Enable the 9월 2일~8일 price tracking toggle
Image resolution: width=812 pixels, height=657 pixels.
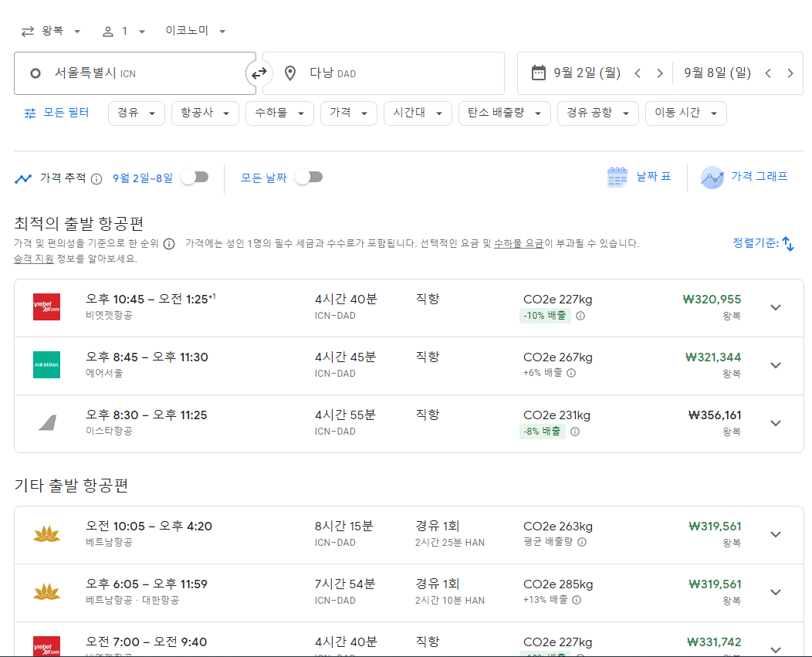(x=195, y=177)
